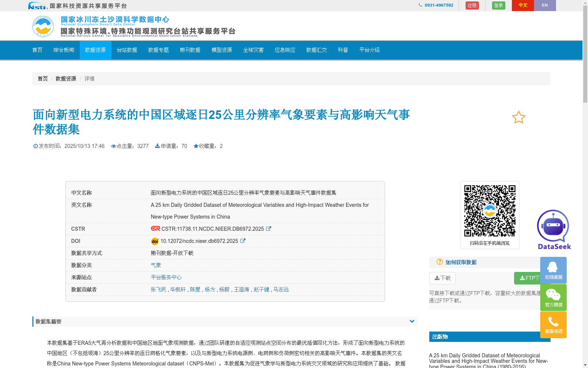Open contributor 毕凯轩 link
The image size is (588, 368).
[178, 290]
